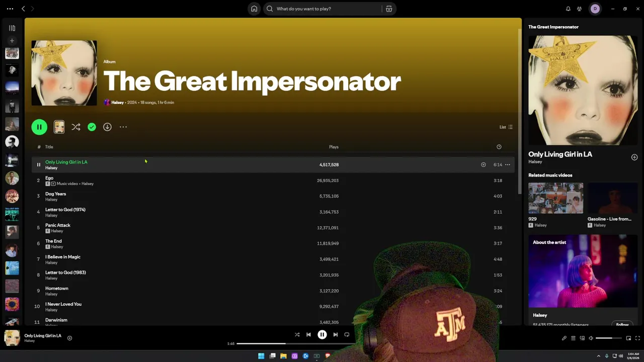Click the album preview thumbnail button
This screenshot has width=644, height=362.
59,127
